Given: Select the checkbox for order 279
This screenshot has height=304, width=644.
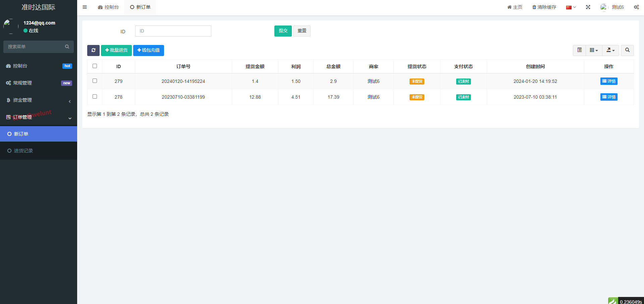Looking at the screenshot, I should coord(95,81).
